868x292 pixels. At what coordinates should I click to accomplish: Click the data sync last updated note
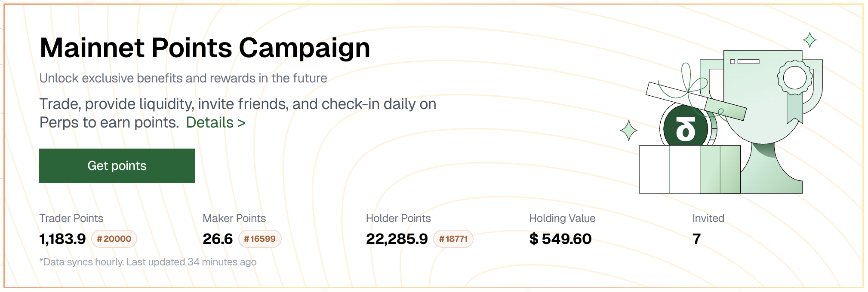coord(148,262)
